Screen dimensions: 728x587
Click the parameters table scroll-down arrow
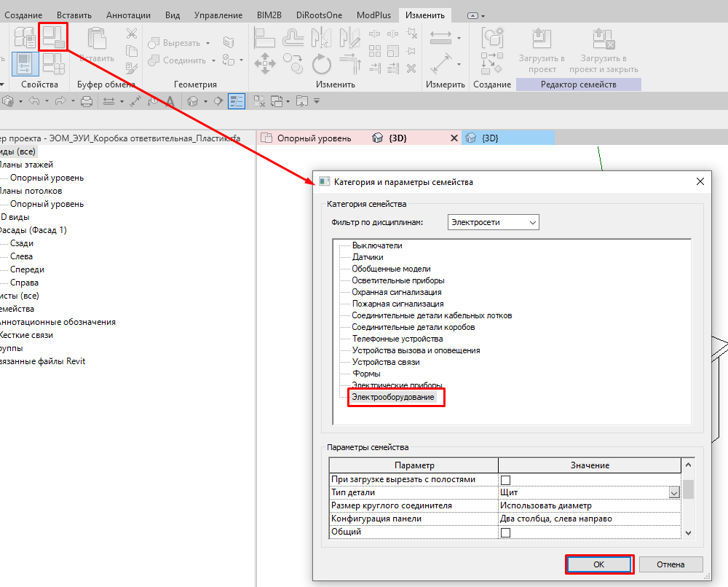[688, 532]
